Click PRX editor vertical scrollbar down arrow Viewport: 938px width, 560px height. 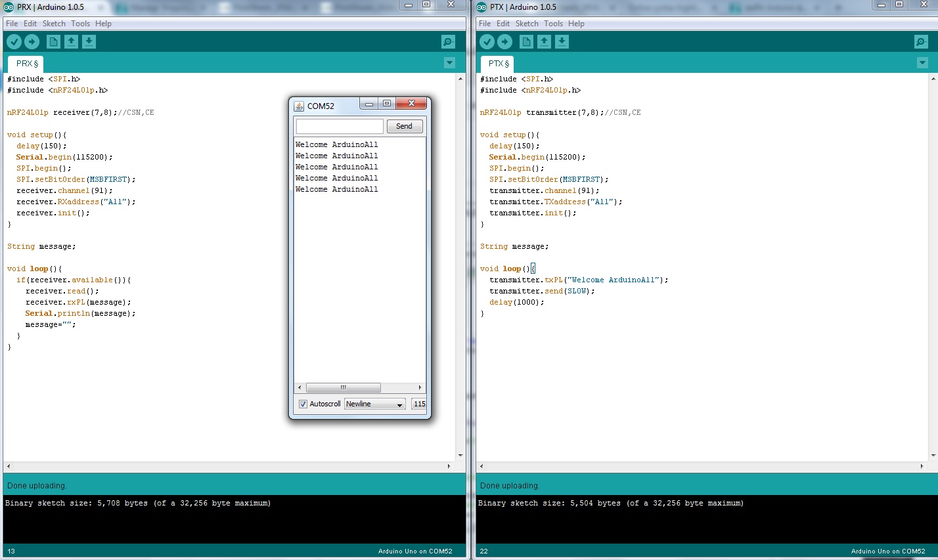coord(460,455)
